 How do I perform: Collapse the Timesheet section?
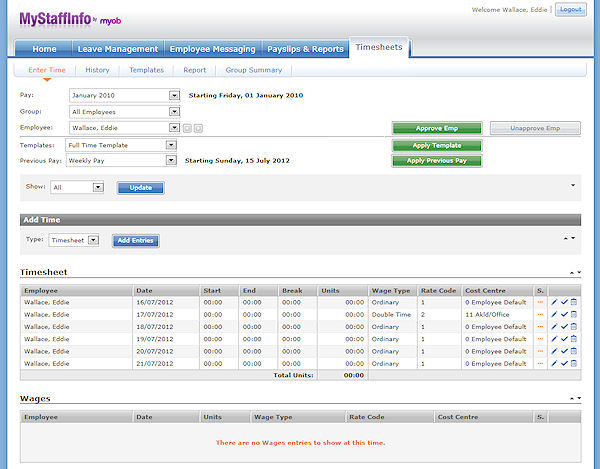573,272
